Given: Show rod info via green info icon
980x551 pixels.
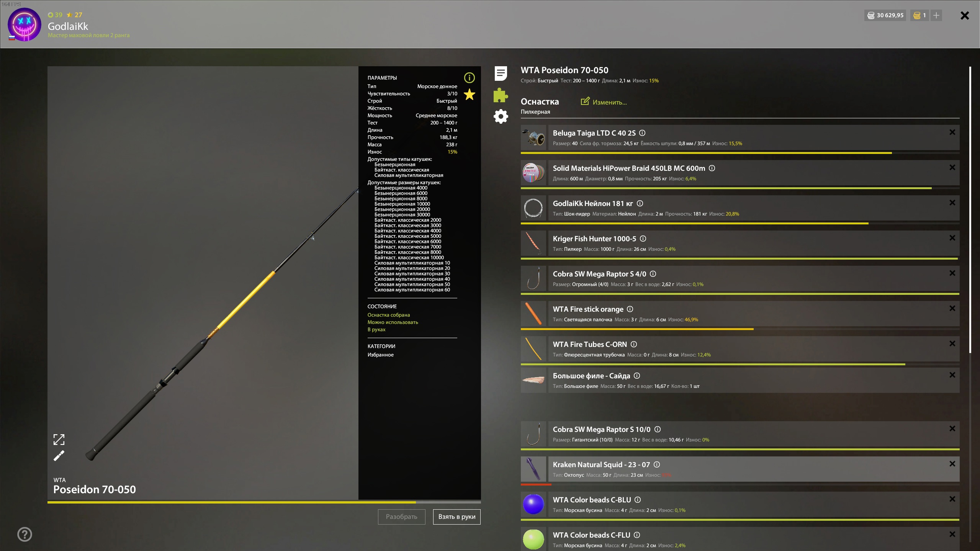Looking at the screenshot, I should pos(469,78).
